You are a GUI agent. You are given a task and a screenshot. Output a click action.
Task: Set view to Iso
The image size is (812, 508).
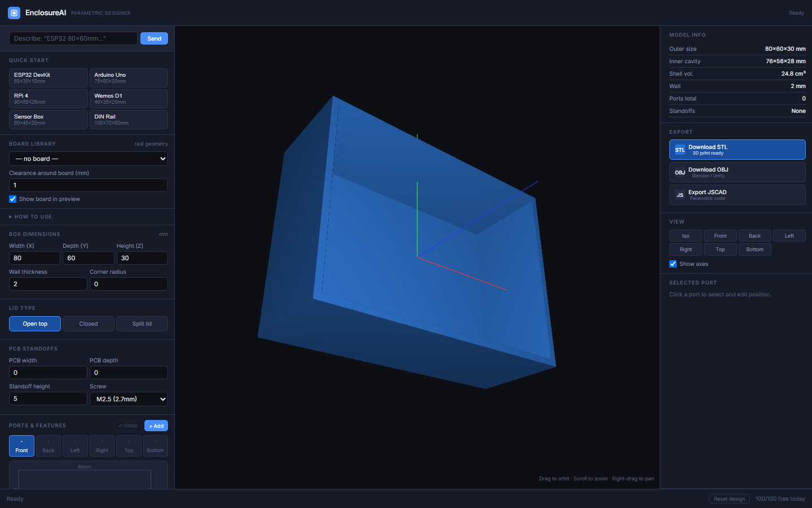pos(686,236)
